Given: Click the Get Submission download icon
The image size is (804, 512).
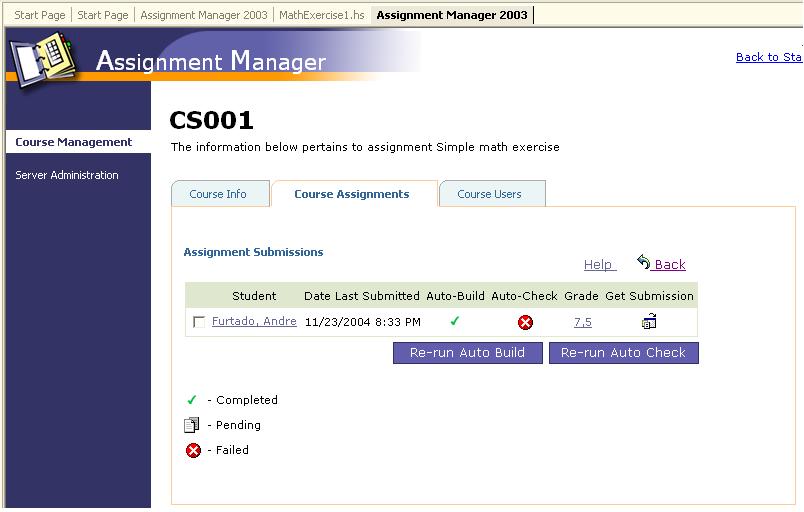Looking at the screenshot, I should coord(649,322).
